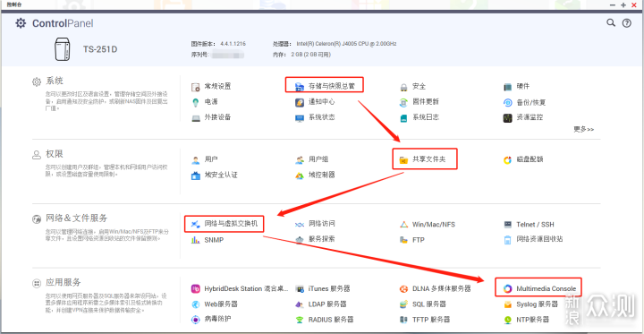This screenshot has width=644, height=334.
Task: Open iTunes 服务器 settings
Action: point(322,288)
